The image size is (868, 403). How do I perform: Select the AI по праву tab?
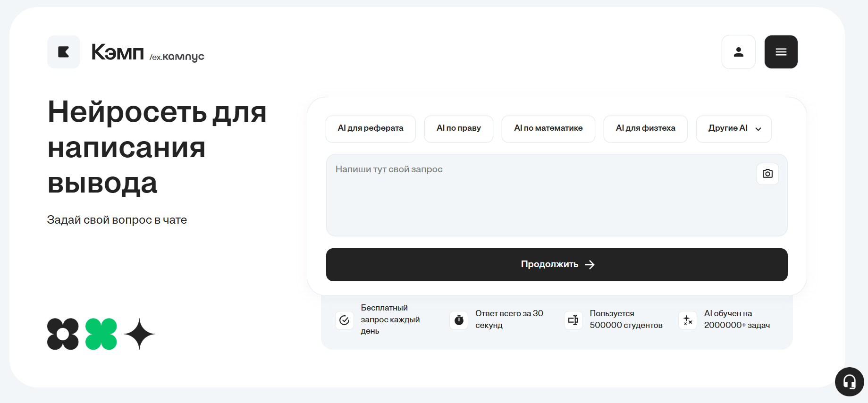click(x=458, y=128)
